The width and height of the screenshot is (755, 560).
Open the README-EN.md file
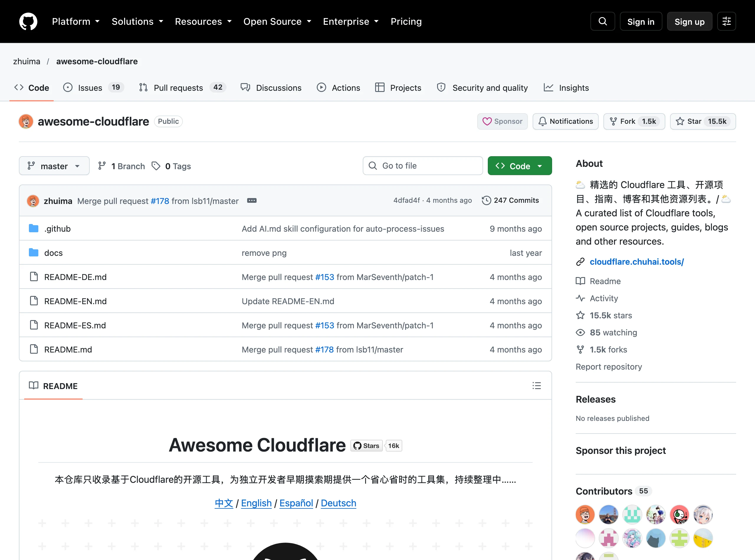click(x=75, y=301)
